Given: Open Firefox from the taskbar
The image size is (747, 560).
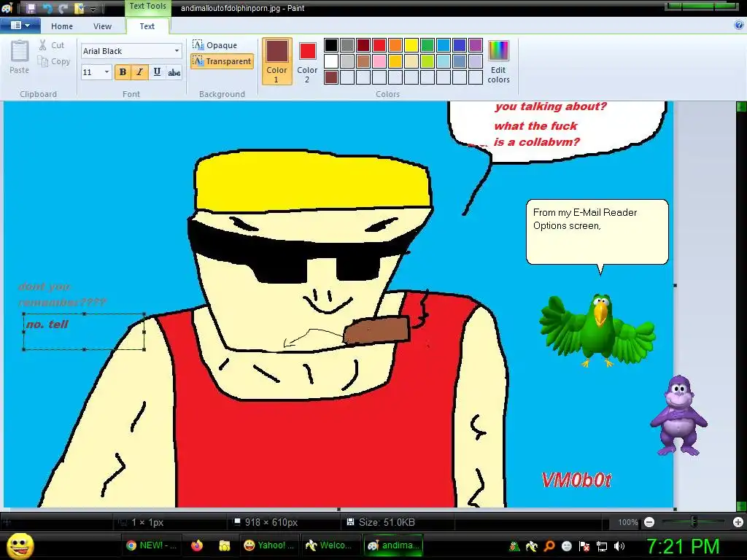Looking at the screenshot, I should 197,545.
